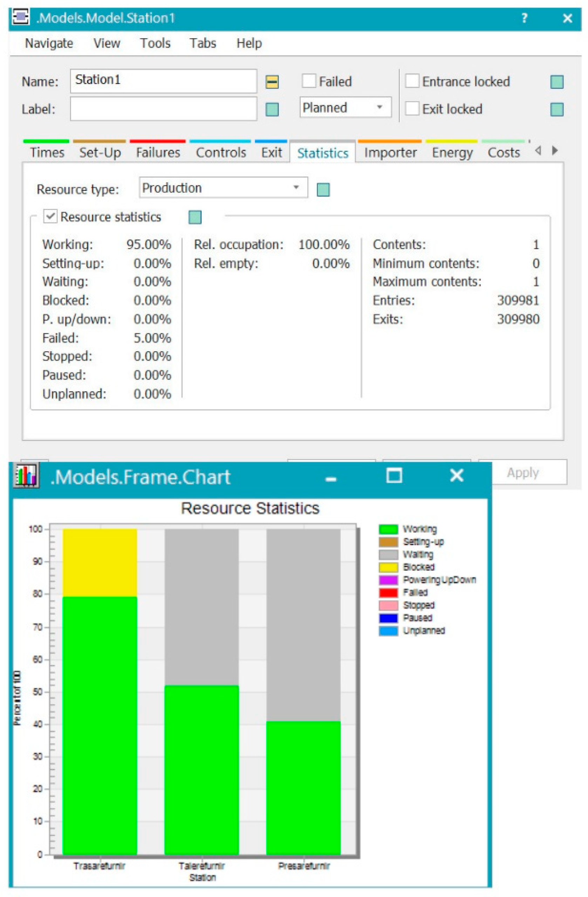Open the Navigate menu
The width and height of the screenshot is (588, 897).
49,43
